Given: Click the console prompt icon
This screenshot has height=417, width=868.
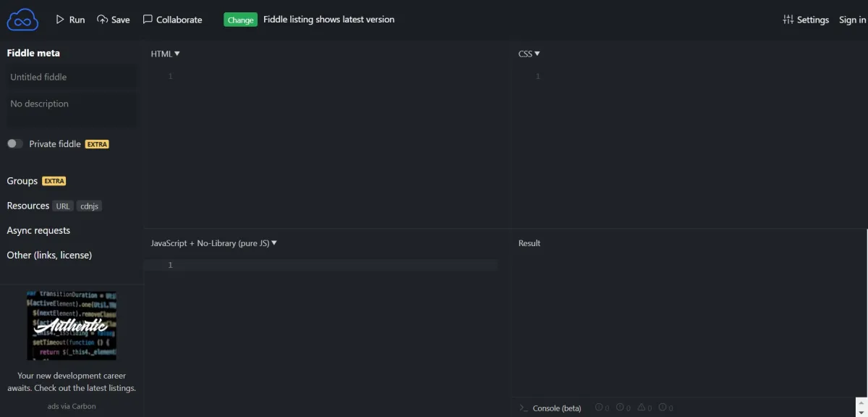Looking at the screenshot, I should tap(523, 408).
